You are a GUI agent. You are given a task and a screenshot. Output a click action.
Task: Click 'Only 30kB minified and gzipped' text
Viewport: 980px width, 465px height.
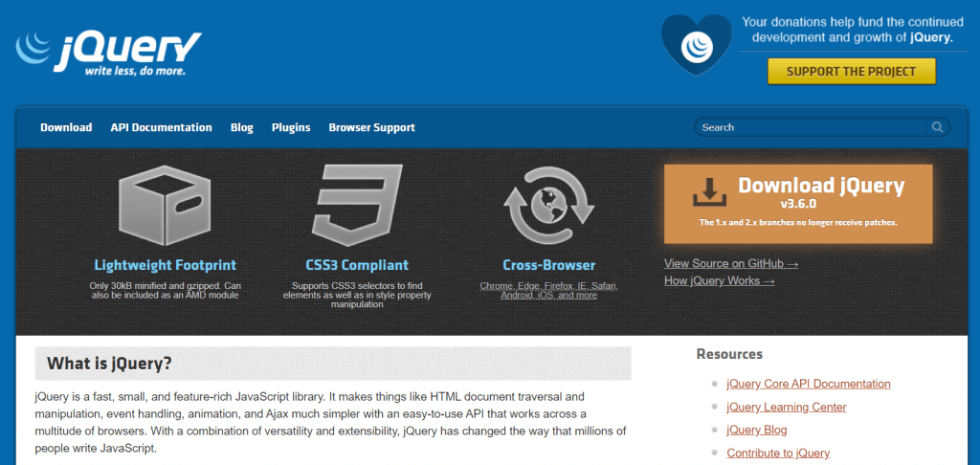tap(165, 291)
